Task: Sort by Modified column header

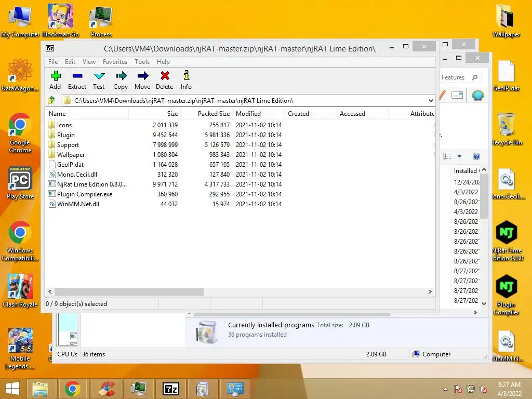Action: point(259,114)
